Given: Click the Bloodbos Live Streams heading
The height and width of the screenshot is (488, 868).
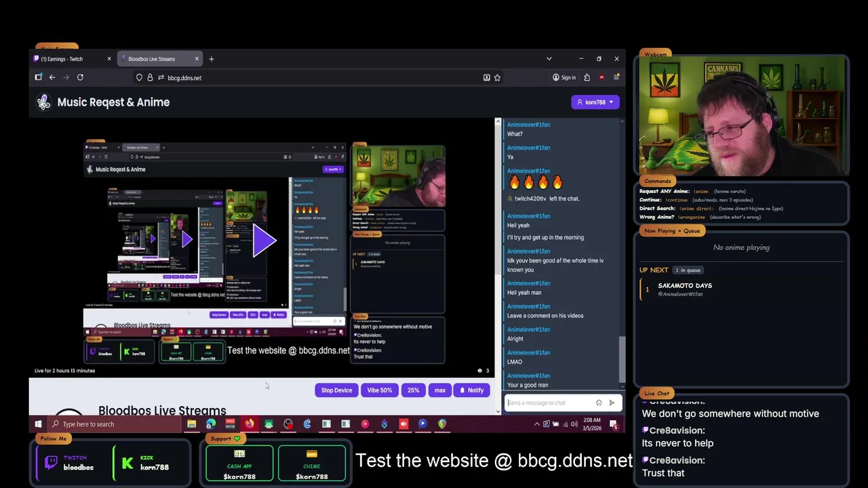Looking at the screenshot, I should [x=162, y=411].
